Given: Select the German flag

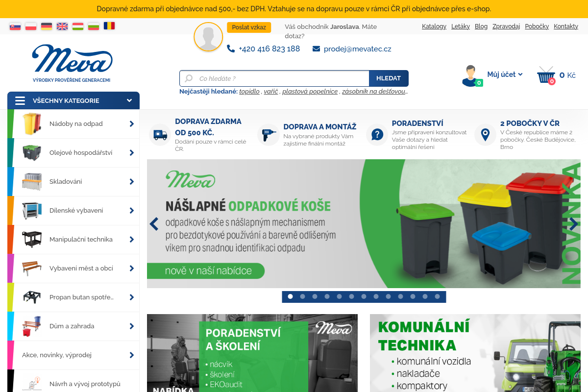Looking at the screenshot, I should click(x=47, y=26).
